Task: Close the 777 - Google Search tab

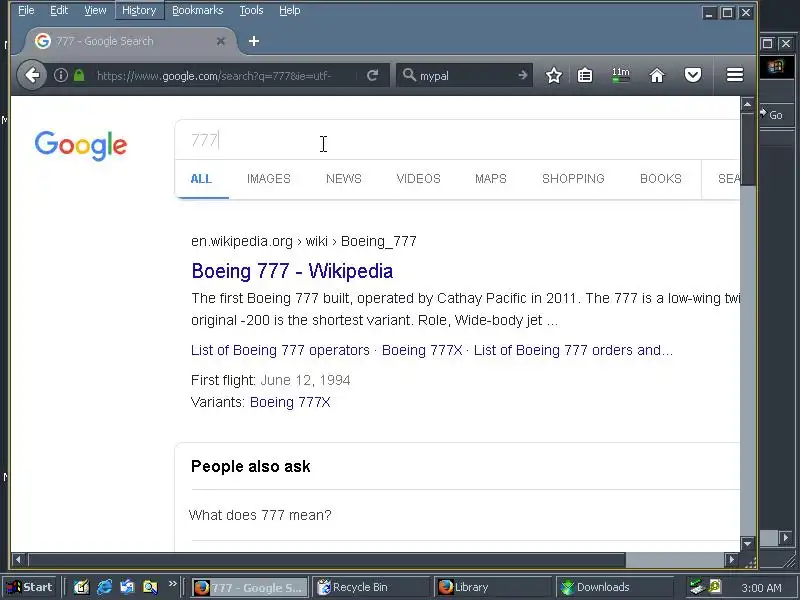Action: (220, 41)
